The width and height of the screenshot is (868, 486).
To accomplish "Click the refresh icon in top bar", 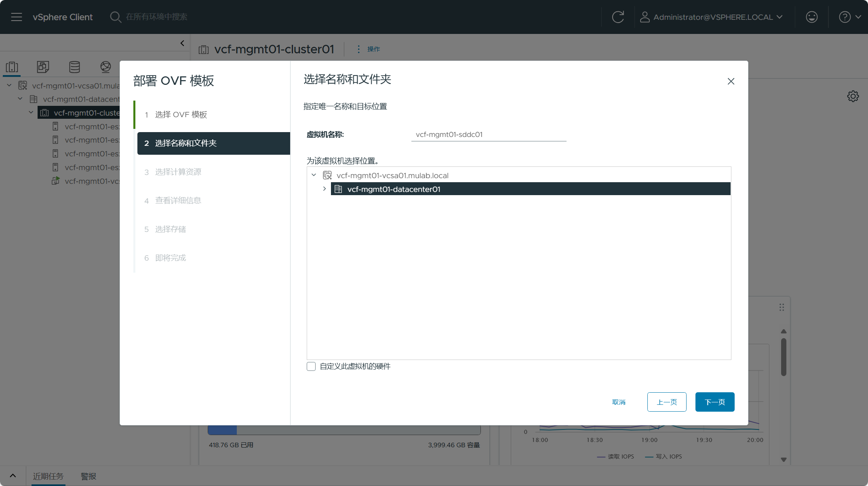I will pyautogui.click(x=618, y=17).
